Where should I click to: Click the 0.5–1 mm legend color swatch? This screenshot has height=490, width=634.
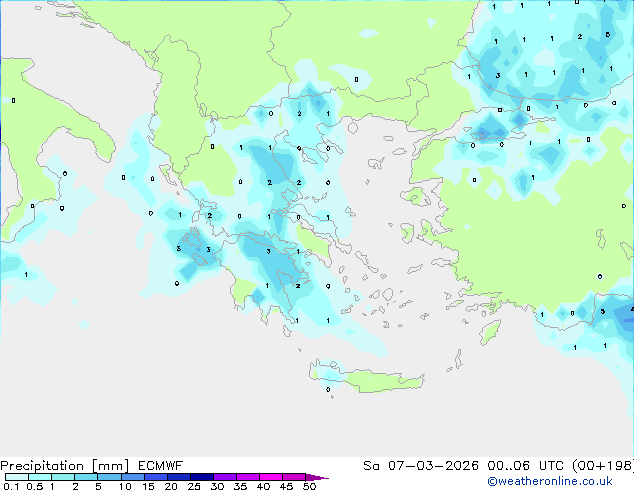[x=40, y=477]
